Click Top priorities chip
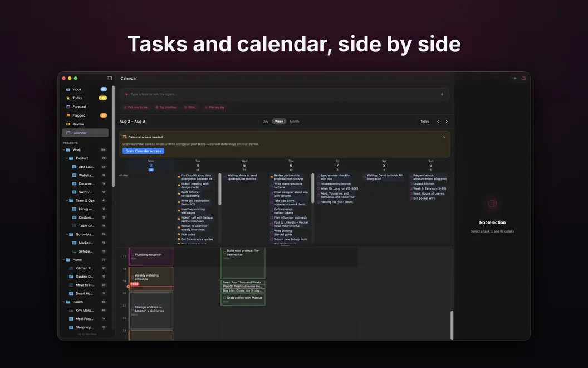Image resolution: width=588 pixels, height=368 pixels. [x=166, y=108]
